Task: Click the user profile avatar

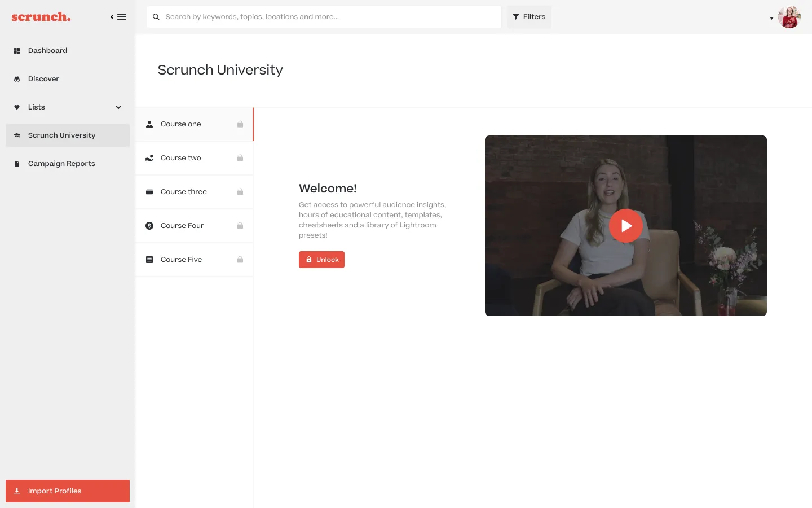Action: click(789, 17)
